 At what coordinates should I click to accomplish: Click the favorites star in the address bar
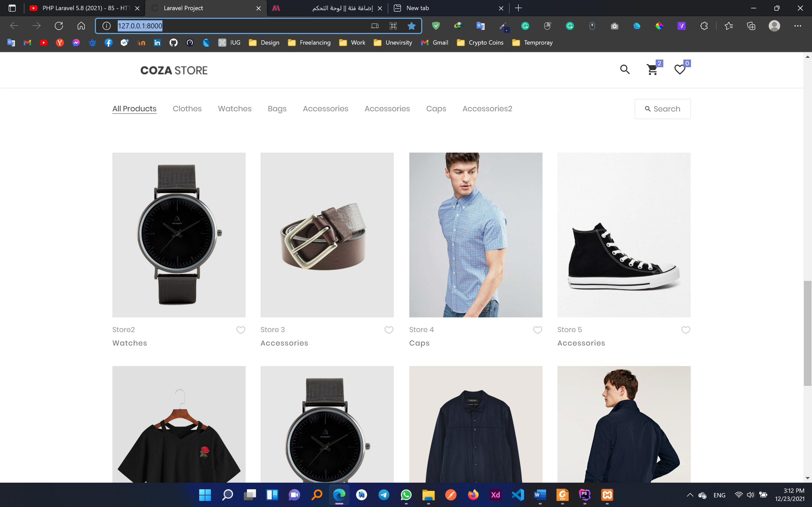pyautogui.click(x=411, y=26)
